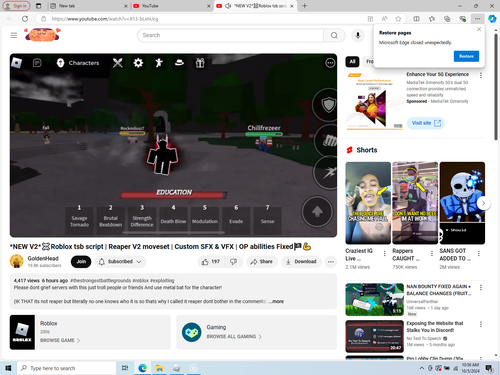
Task: Switch to the YouTube tab
Action: [x=171, y=6]
